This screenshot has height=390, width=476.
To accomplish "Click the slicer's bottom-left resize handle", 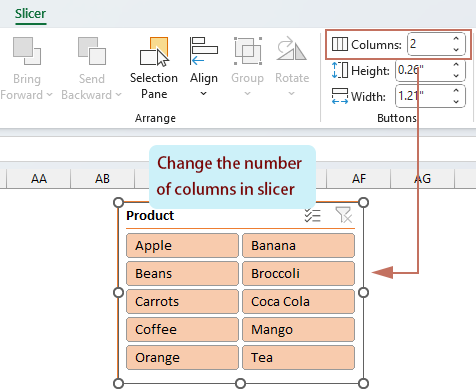I will [x=118, y=383].
